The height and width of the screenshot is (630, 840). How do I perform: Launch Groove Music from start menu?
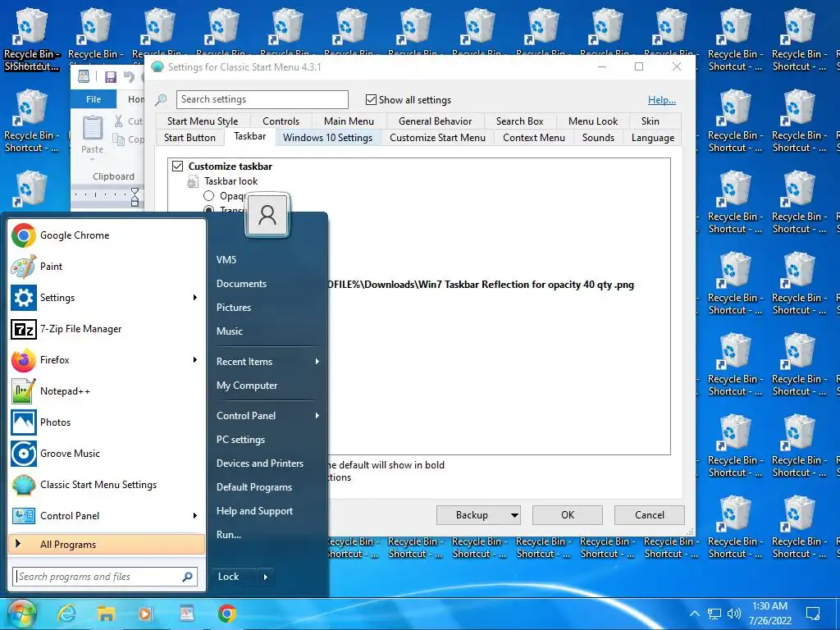107,453
